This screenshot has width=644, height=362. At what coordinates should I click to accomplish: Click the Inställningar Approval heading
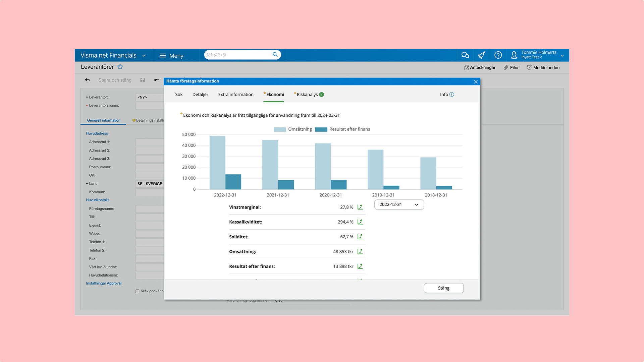tap(104, 284)
